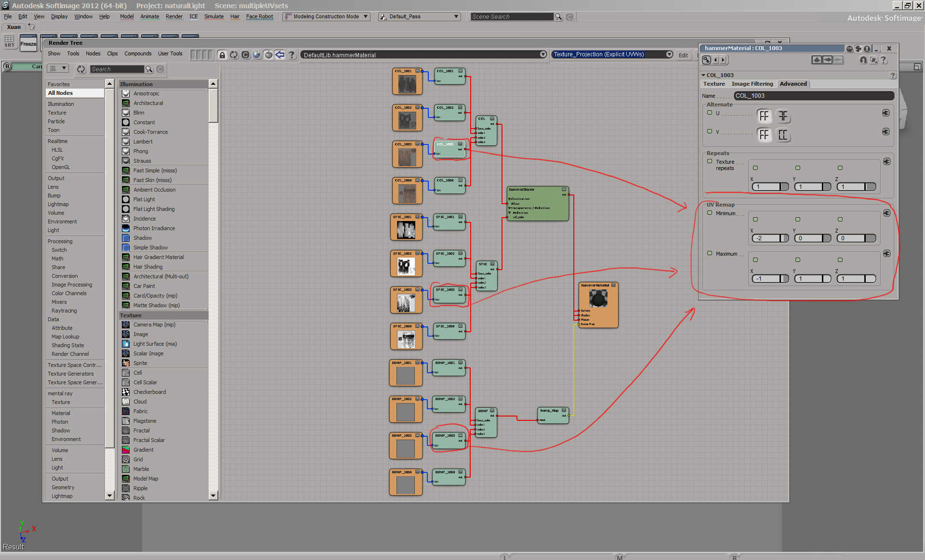Select Checkerboard texture in node list
This screenshot has height=560, width=925.
click(149, 392)
